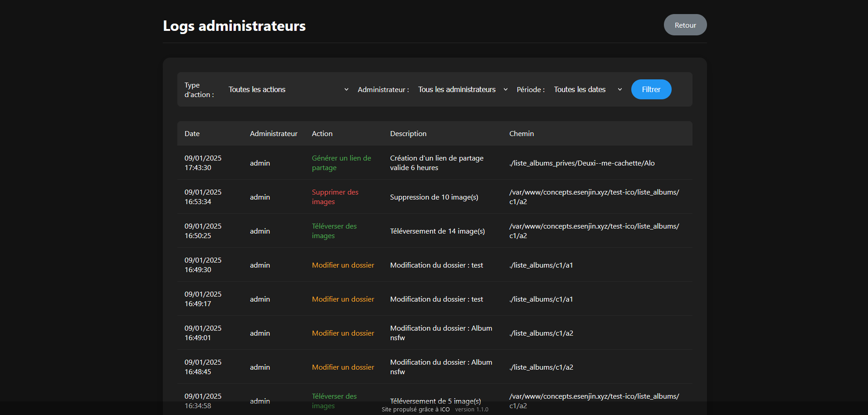Click admin in the 17:43:30 row

point(260,163)
